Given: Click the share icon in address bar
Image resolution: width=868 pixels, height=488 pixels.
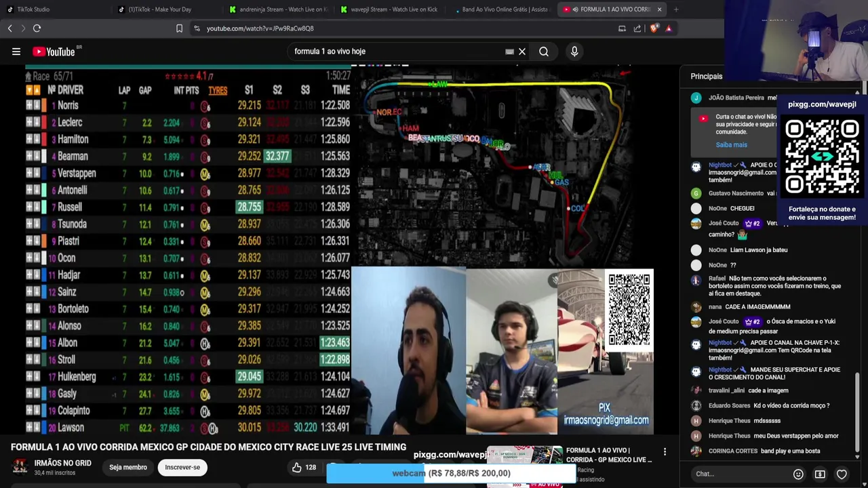Looking at the screenshot, I should 637,28.
